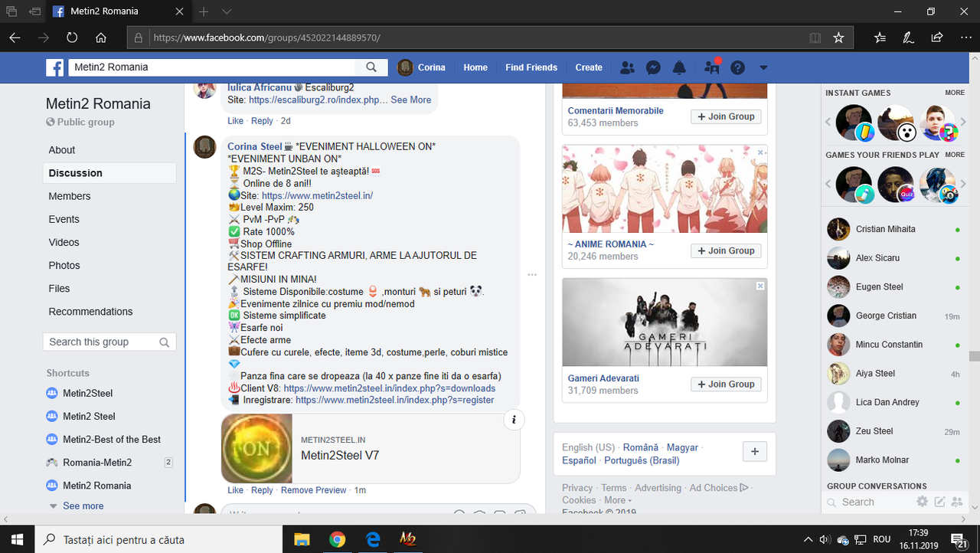Open reading view icon in the address bar

(x=815, y=37)
